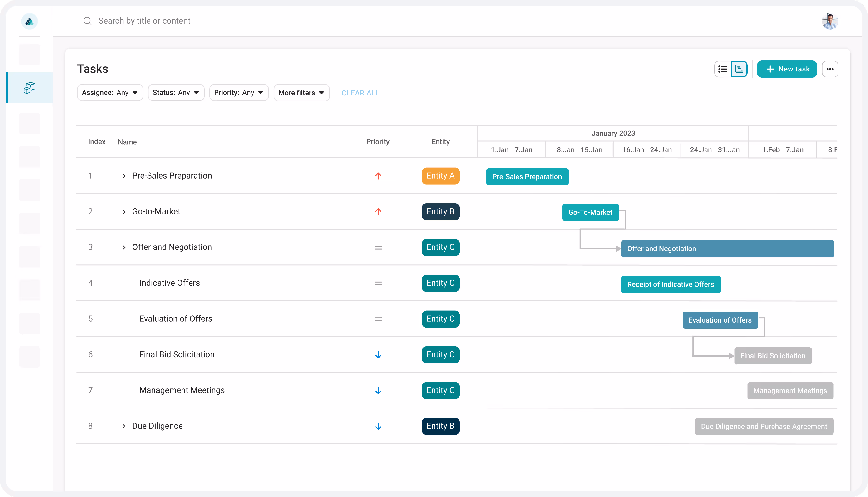Create a New task
The height and width of the screenshot is (497, 868).
coord(787,69)
